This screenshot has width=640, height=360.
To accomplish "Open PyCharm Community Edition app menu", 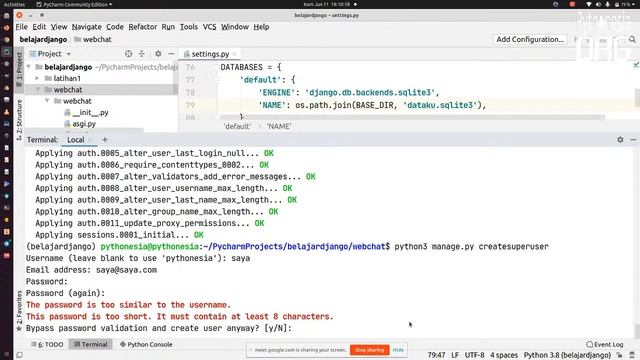I will 74,4.
